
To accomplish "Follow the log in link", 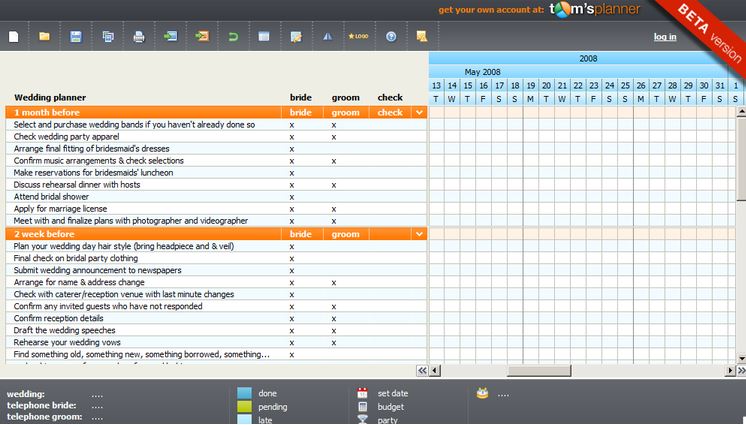I will (x=665, y=37).
